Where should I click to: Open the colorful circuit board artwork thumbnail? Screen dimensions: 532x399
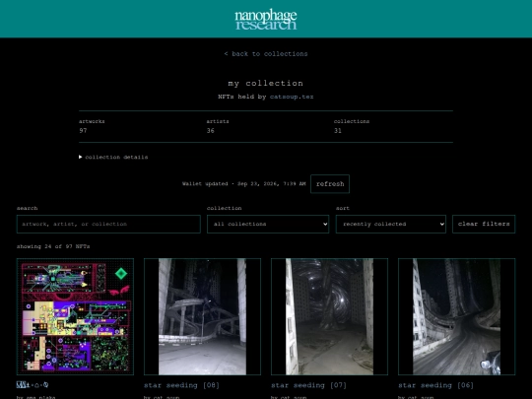pyautogui.click(x=75, y=316)
